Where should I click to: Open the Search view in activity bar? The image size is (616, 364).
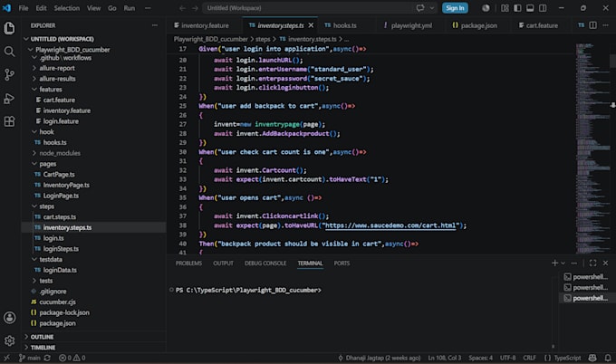click(x=9, y=52)
